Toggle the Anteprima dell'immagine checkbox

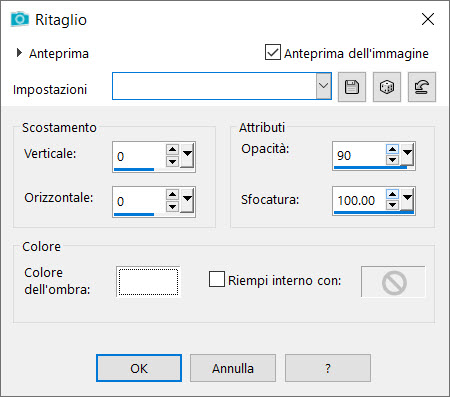pos(273,52)
